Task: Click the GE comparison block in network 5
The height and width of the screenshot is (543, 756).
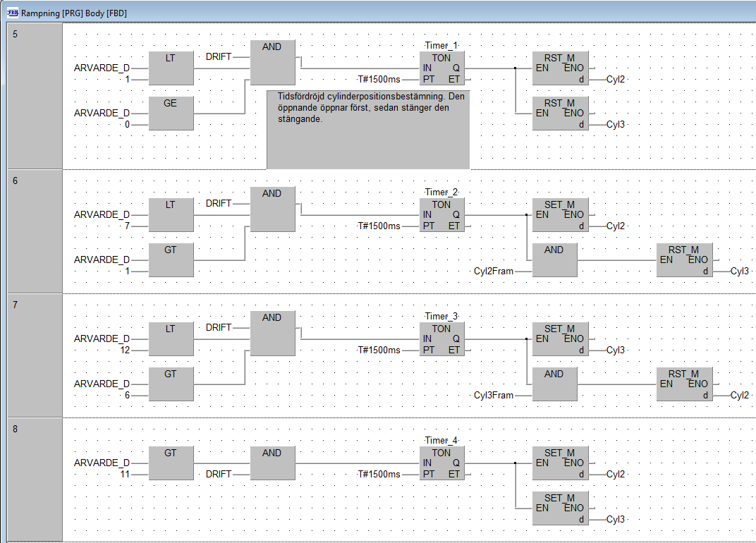Action: (x=171, y=113)
